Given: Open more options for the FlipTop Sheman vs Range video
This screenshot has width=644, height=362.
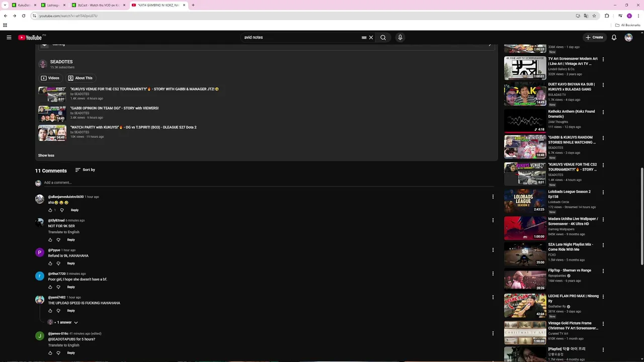Looking at the screenshot, I should click(603, 271).
